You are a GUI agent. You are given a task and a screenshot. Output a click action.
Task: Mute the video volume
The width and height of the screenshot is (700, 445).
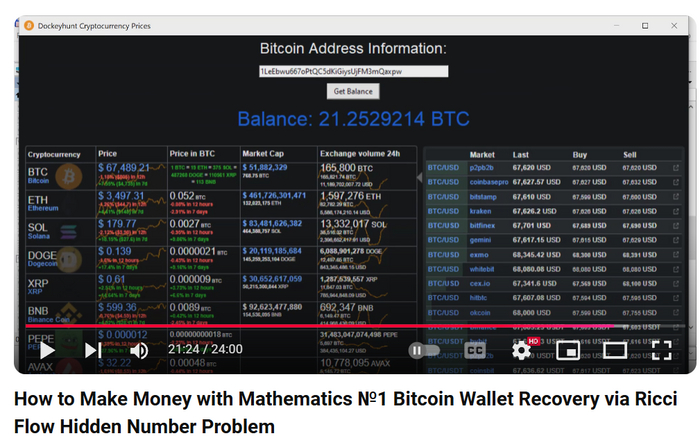coord(139,351)
